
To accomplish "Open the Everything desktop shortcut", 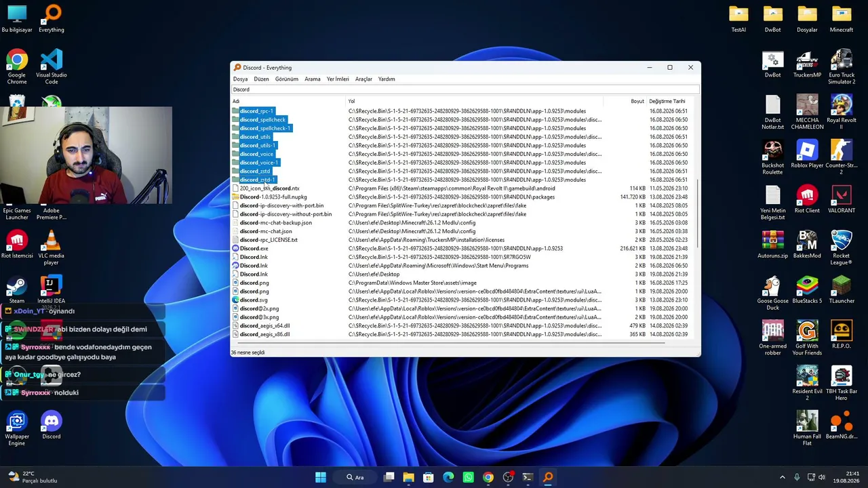I will point(52,19).
